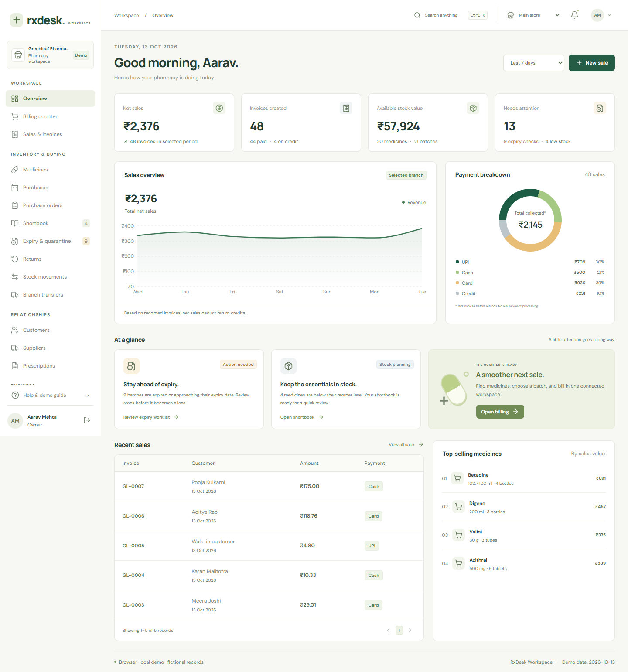This screenshot has height=672, width=628.
Task: Click View all sales link
Action: [x=406, y=445]
